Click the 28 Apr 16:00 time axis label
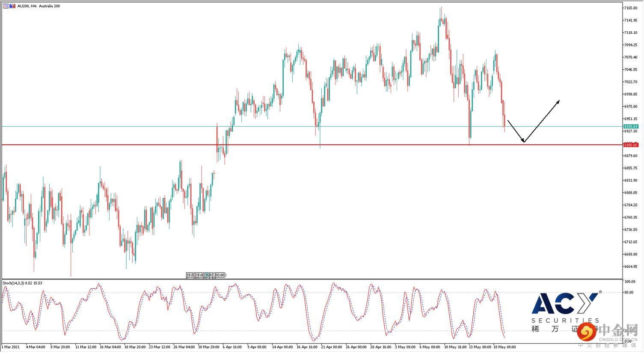The image size is (644, 353). pos(381,347)
